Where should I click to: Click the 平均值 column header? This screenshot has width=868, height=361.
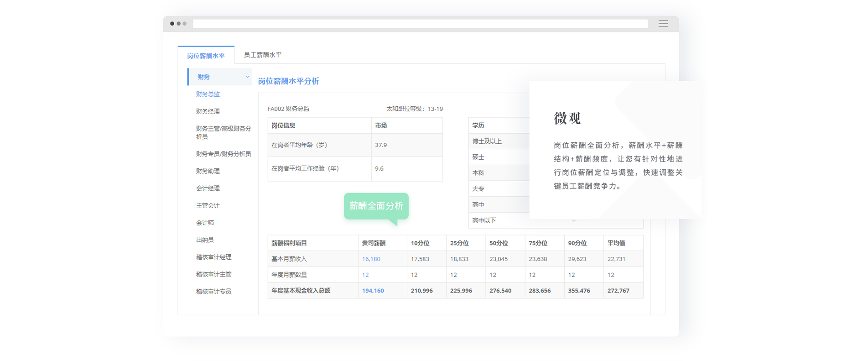pos(616,243)
